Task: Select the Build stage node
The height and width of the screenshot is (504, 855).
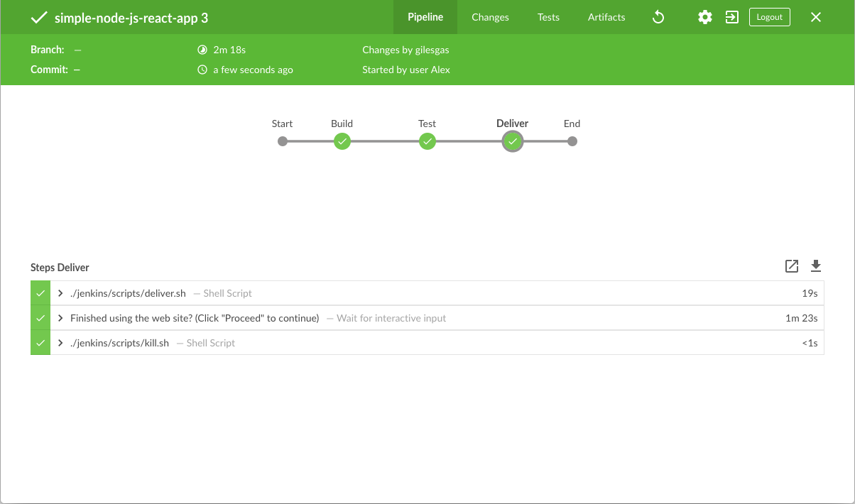Action: point(342,141)
